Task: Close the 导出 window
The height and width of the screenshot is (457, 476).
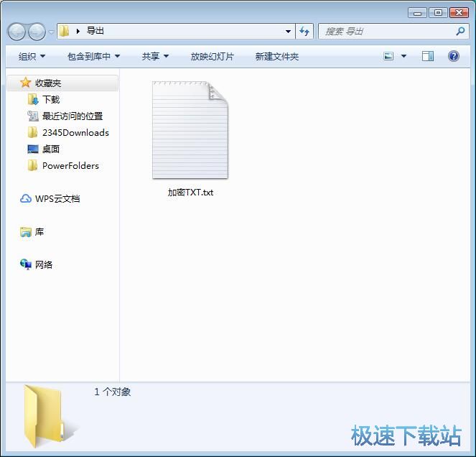Action: (459, 13)
